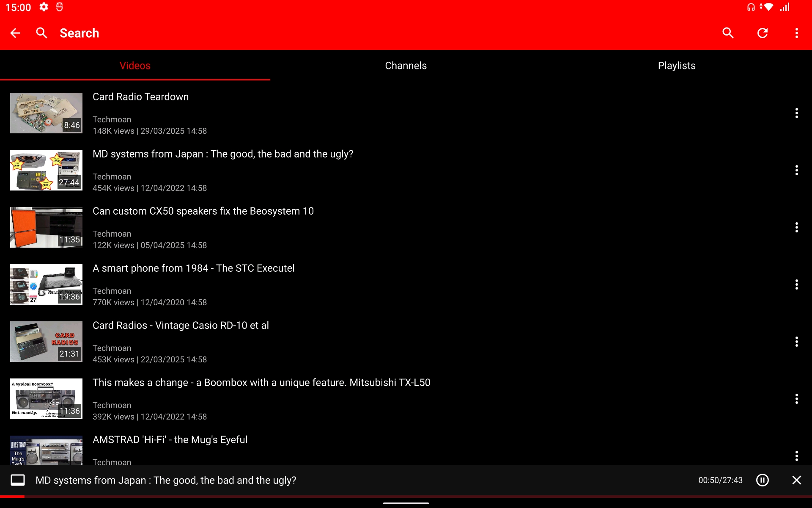
Task: Play MD systems from Japan video
Action: (x=406, y=170)
